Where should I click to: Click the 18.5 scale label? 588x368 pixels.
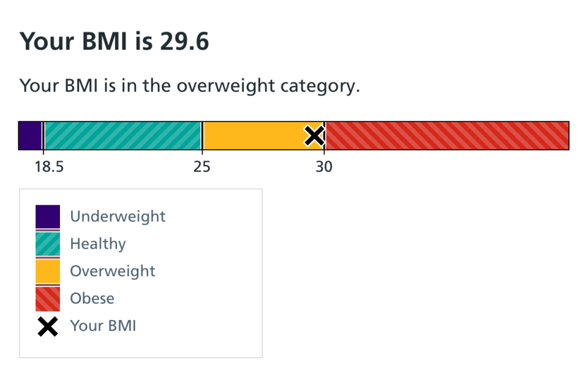48,166
